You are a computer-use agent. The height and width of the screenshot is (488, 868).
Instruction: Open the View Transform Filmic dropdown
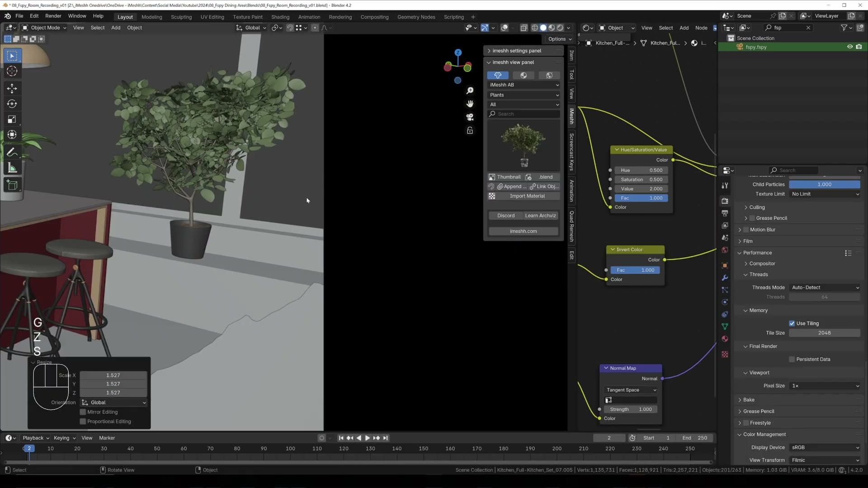pyautogui.click(x=825, y=460)
